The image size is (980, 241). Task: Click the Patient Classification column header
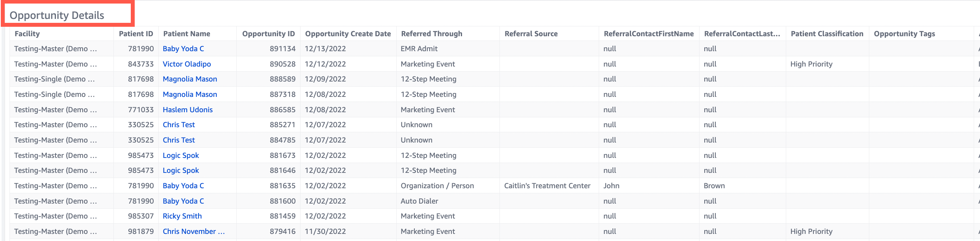(x=827, y=34)
